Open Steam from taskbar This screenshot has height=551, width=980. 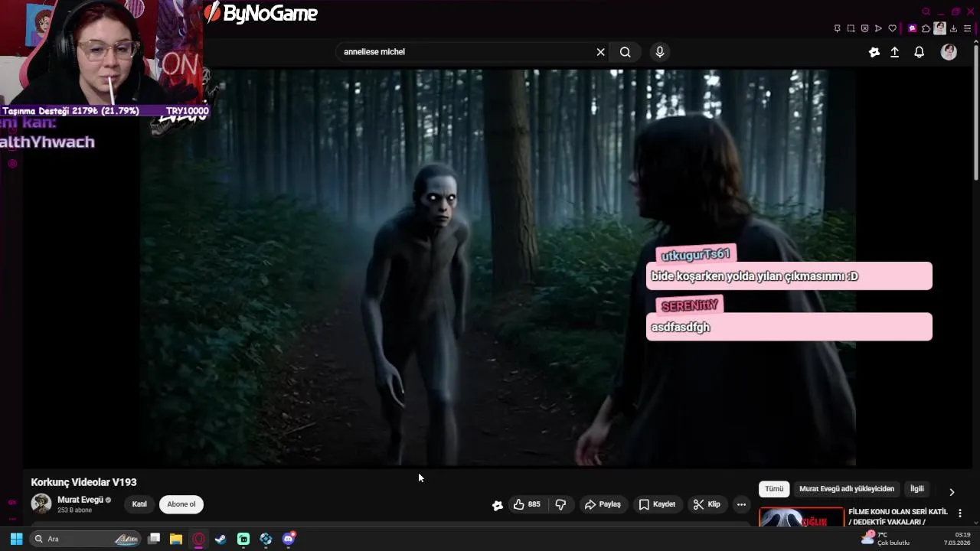[x=220, y=539]
